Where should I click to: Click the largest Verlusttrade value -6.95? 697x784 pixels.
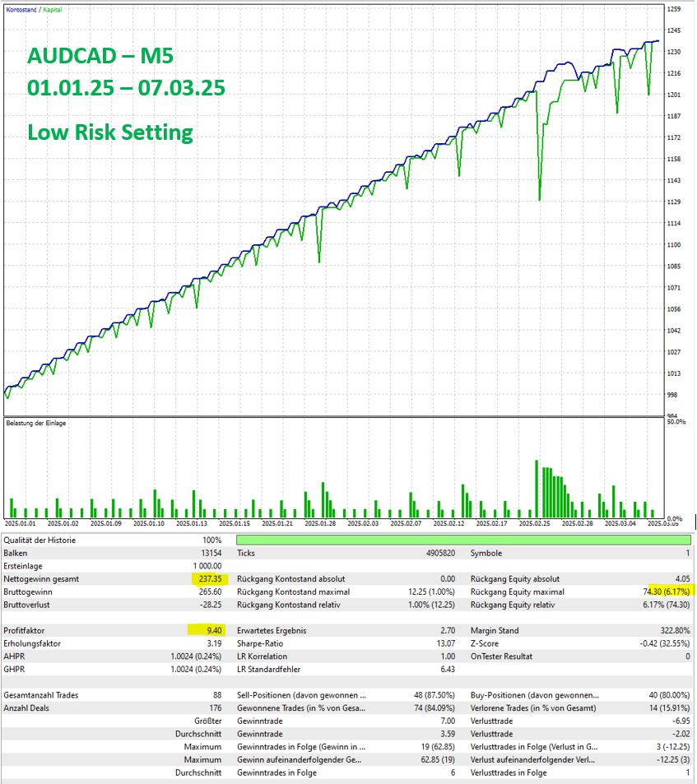[681, 721]
